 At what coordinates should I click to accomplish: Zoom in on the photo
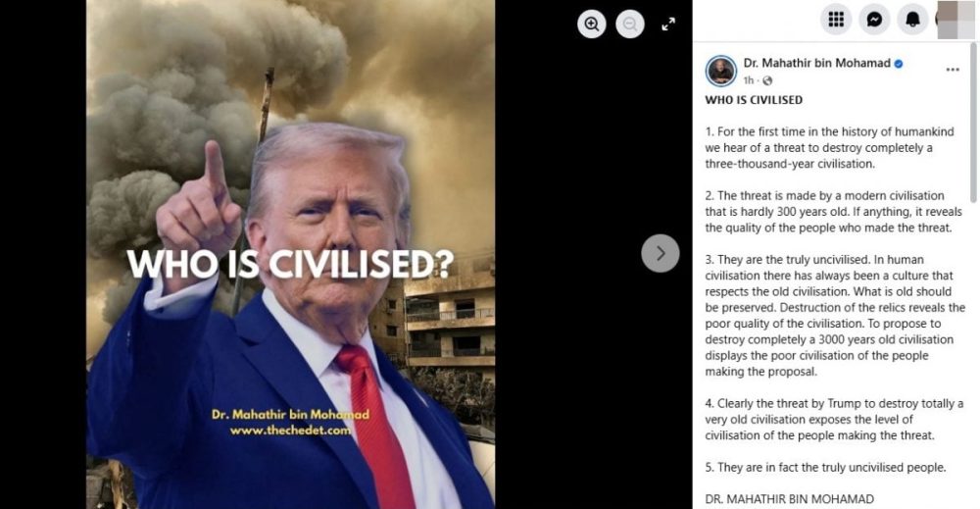coord(591,25)
